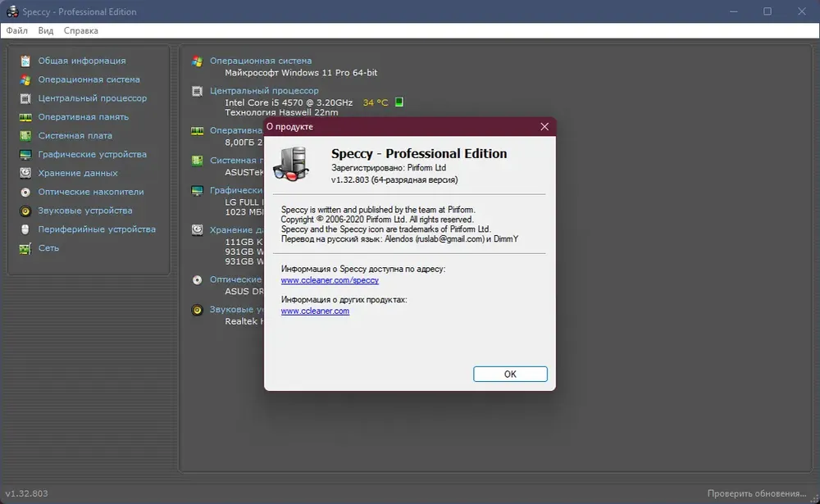Screen dimensions: 820x504
Task: Click the Общая информация sidebar icon
Action: click(25, 61)
